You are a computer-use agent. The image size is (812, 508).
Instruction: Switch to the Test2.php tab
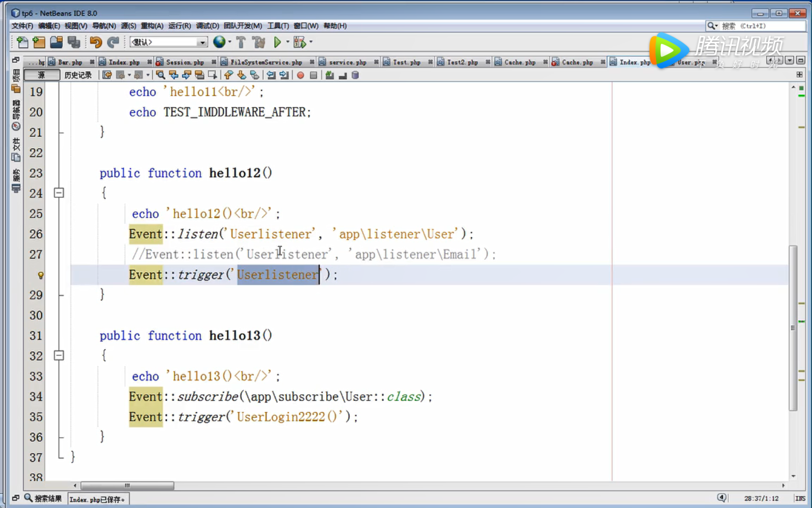pyautogui.click(x=463, y=62)
